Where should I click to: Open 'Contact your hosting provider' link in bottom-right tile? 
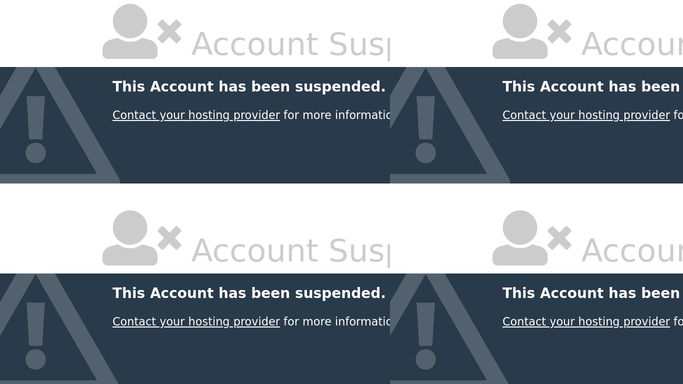586,321
